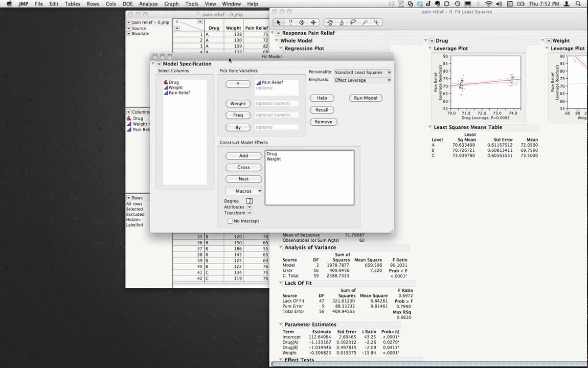588x368 pixels.
Task: Open the Drug effect red triangle menu
Action: coord(432,41)
